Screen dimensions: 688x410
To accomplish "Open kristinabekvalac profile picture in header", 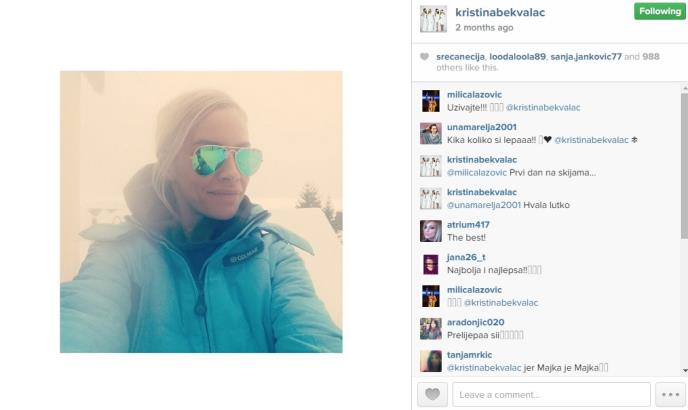I will 433,19.
